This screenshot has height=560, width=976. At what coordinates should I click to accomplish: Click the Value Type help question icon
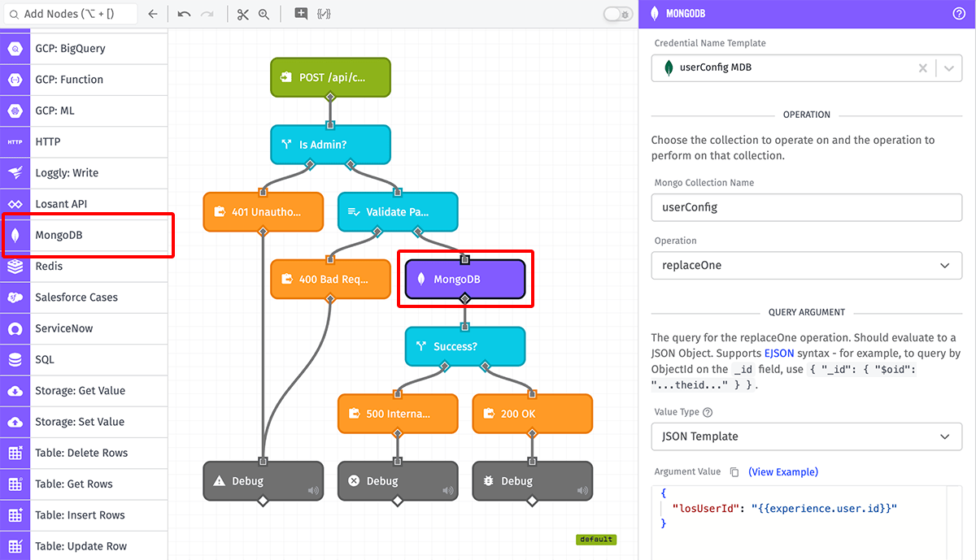[708, 413]
